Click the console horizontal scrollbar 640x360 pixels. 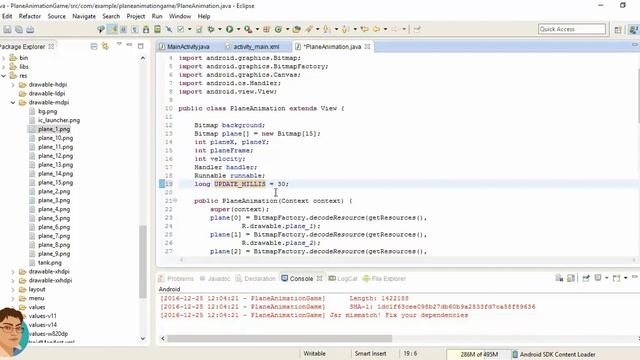pos(280,338)
